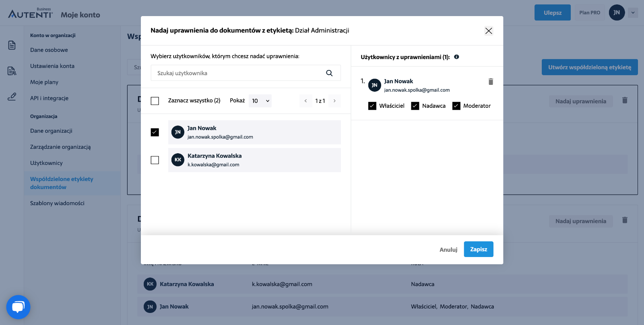Open the chat support bubble
This screenshot has width=644, height=325.
[18, 307]
